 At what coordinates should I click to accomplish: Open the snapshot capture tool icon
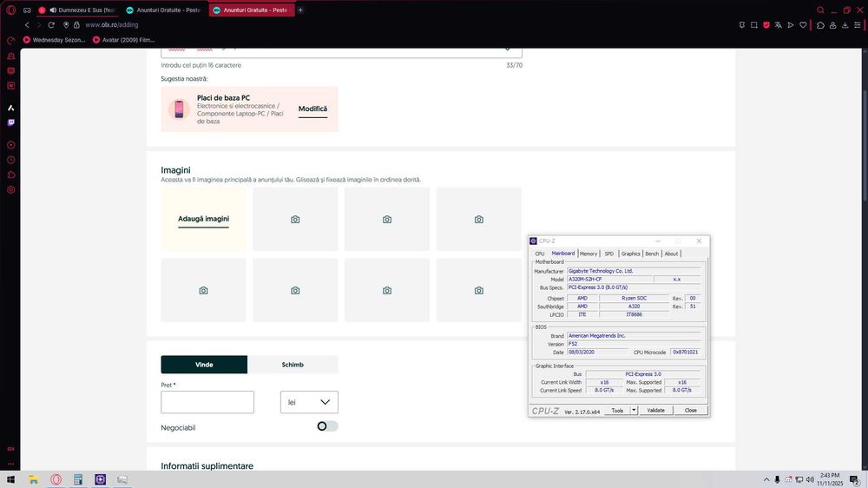point(754,25)
